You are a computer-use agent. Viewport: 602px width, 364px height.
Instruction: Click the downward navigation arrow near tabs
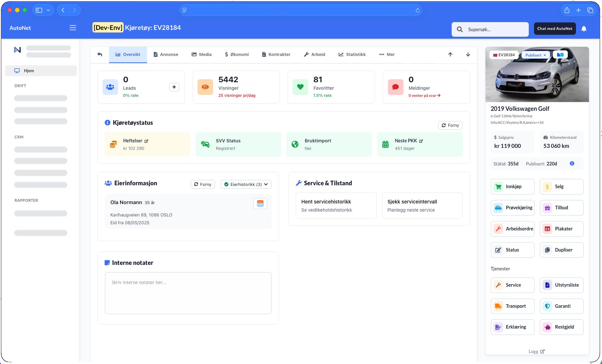(x=468, y=55)
